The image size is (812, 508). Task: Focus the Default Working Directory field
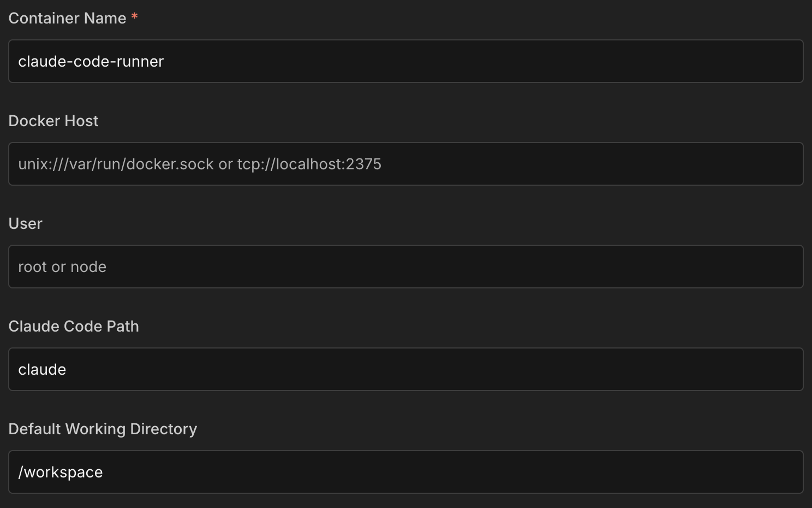pos(406,472)
